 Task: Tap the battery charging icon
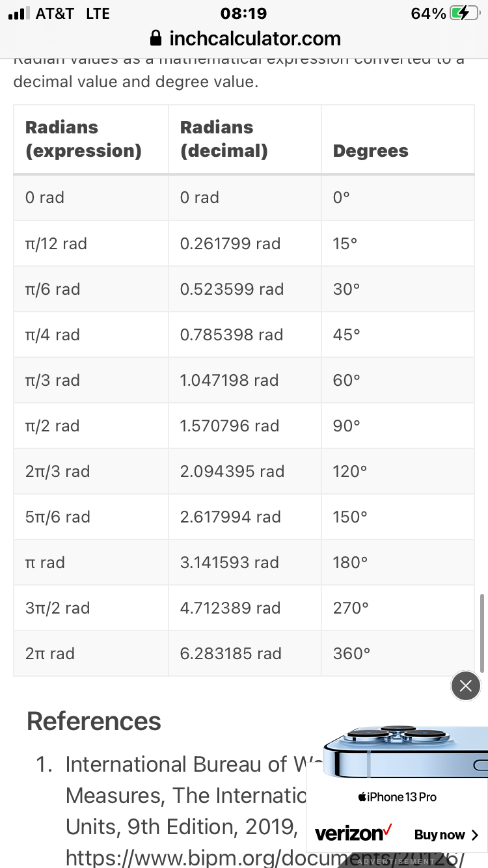464,13
